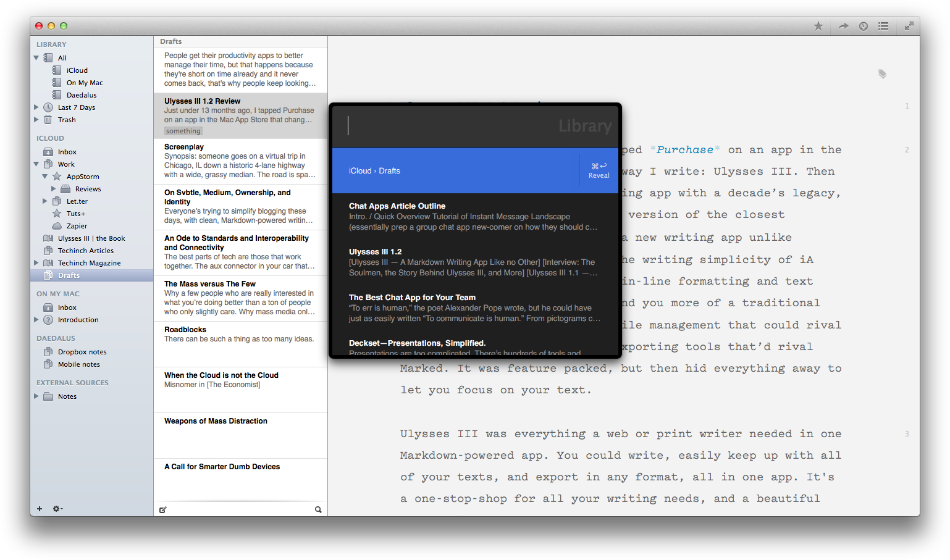Expand the Introduction group

[36, 320]
